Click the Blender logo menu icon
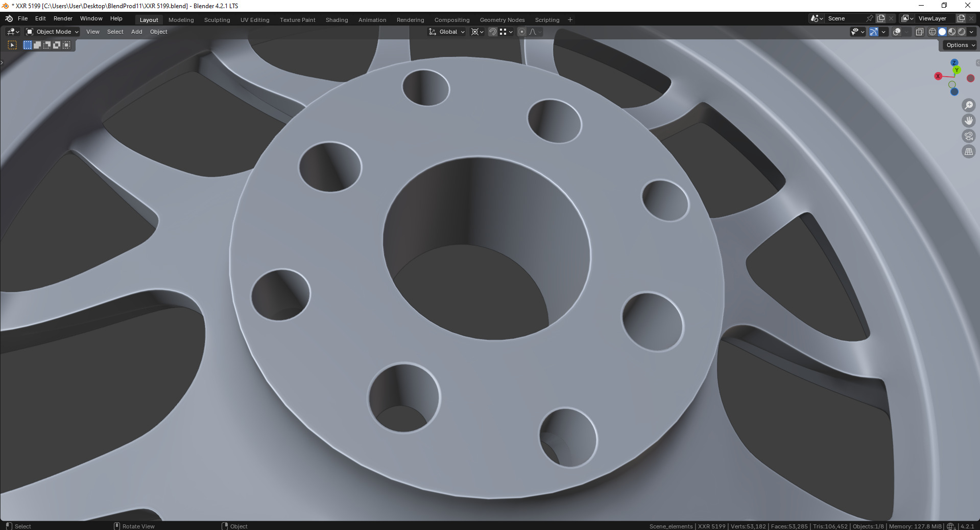The width and height of the screenshot is (980, 530). (9, 18)
